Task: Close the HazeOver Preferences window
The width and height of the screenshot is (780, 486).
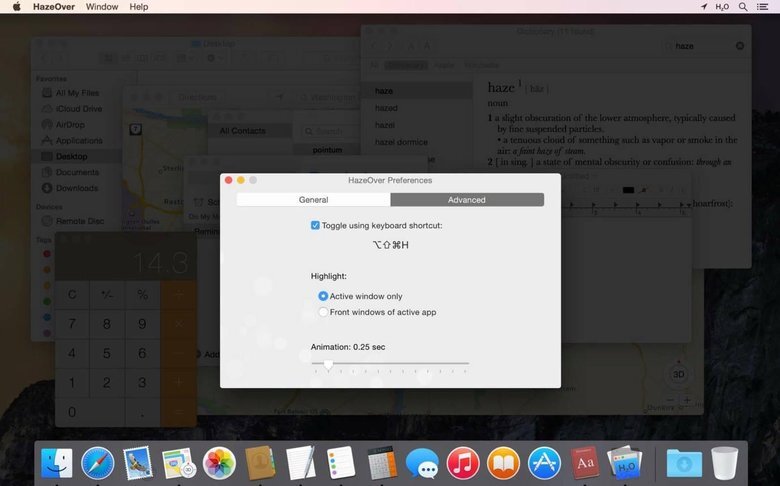Action: pyautogui.click(x=228, y=180)
